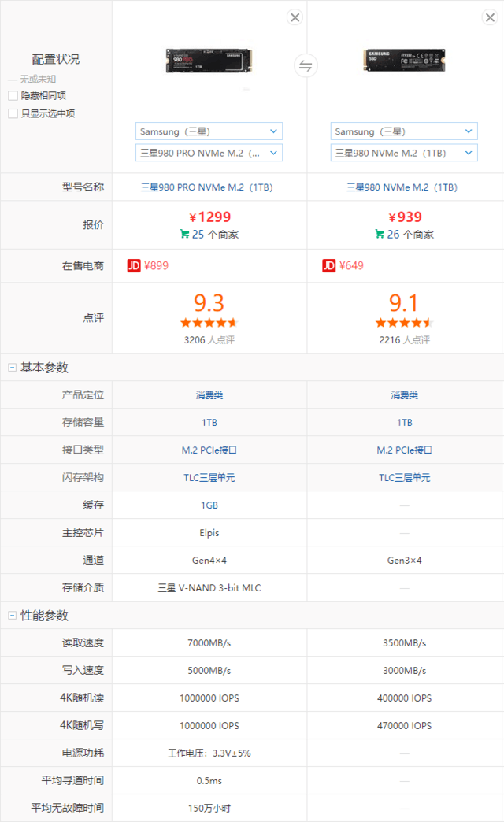504x822 pixels.
Task: Select the Gen3×4 channel value
Action: tap(404, 561)
